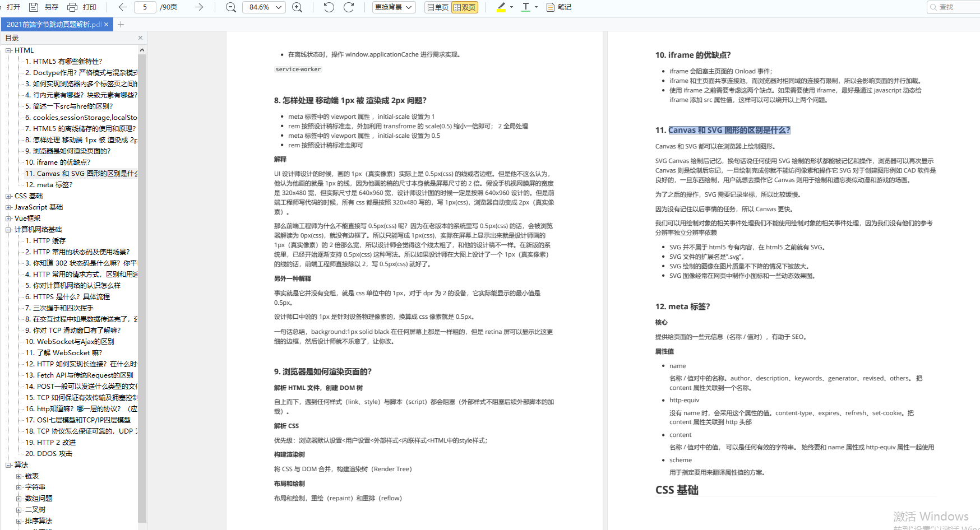Screen dimensions: 980x530
Task: Select the text underline tool
Action: 526,7
